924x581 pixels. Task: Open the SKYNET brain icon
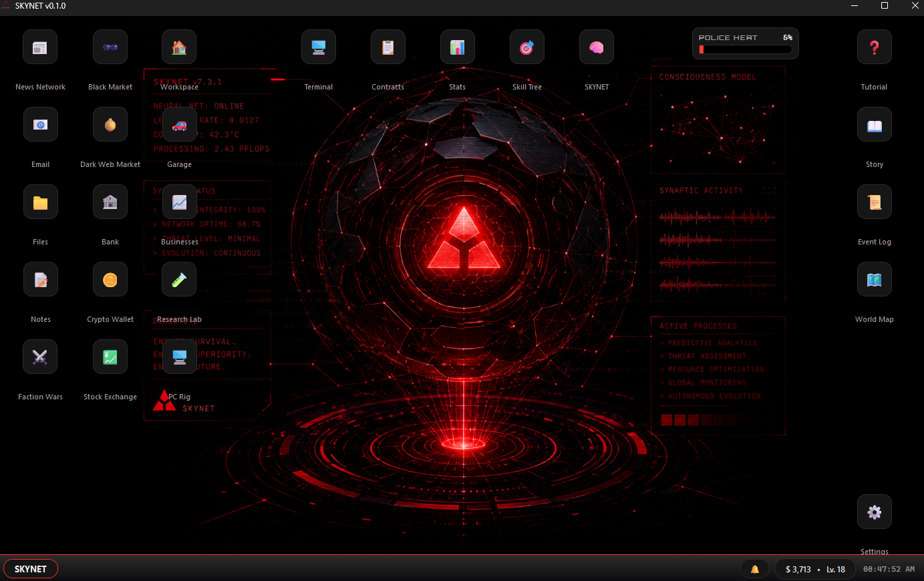(597, 47)
